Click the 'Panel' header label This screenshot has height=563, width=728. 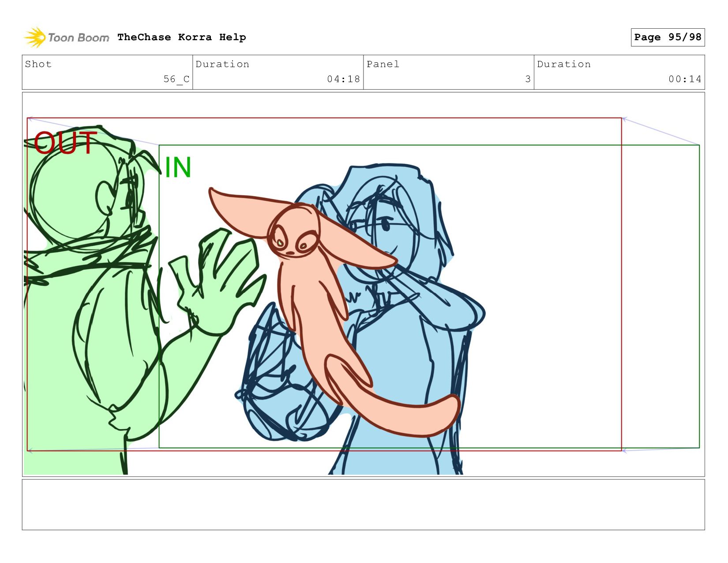pos(383,64)
